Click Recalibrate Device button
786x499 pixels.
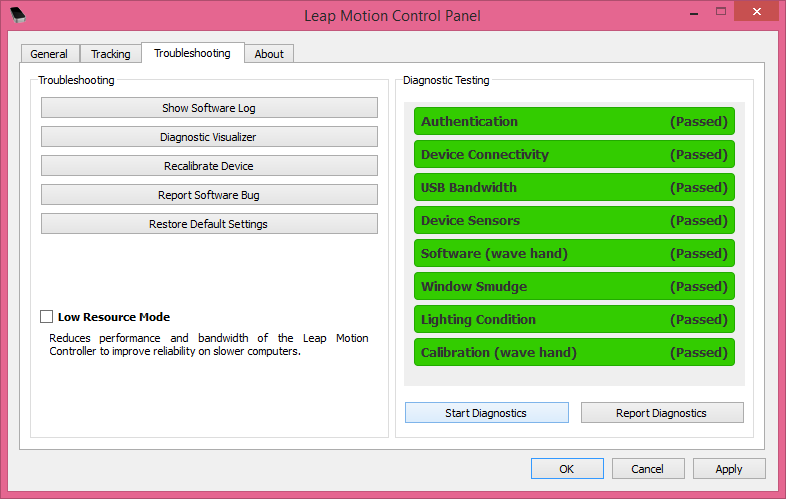(209, 166)
